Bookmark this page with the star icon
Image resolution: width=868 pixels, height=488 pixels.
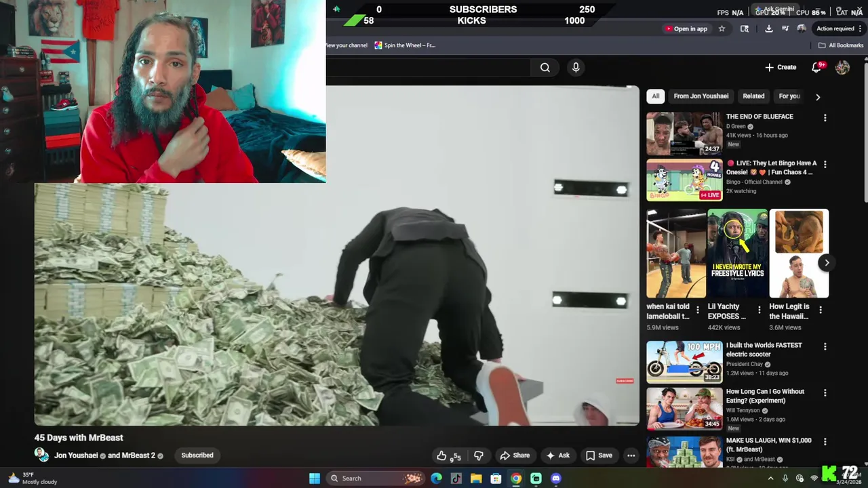[x=722, y=28]
